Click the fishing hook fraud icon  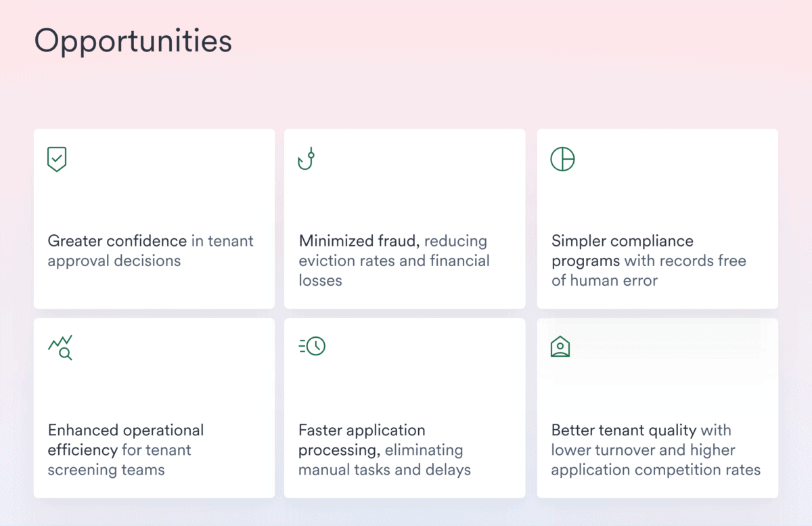click(x=307, y=159)
